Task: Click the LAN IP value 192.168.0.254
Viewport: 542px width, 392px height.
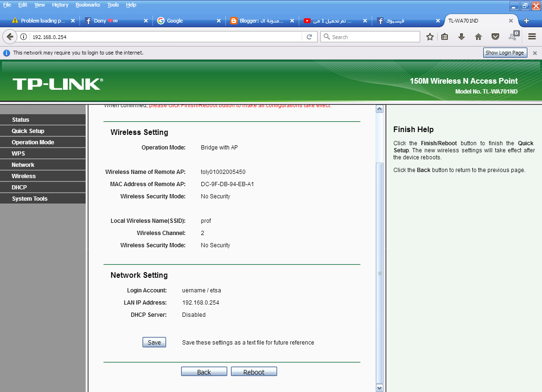Action: pyautogui.click(x=200, y=303)
